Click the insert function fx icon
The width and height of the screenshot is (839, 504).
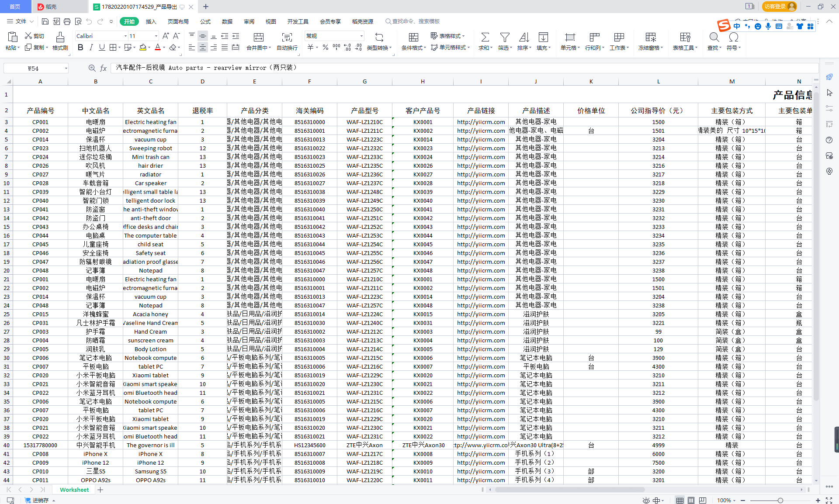pos(104,68)
